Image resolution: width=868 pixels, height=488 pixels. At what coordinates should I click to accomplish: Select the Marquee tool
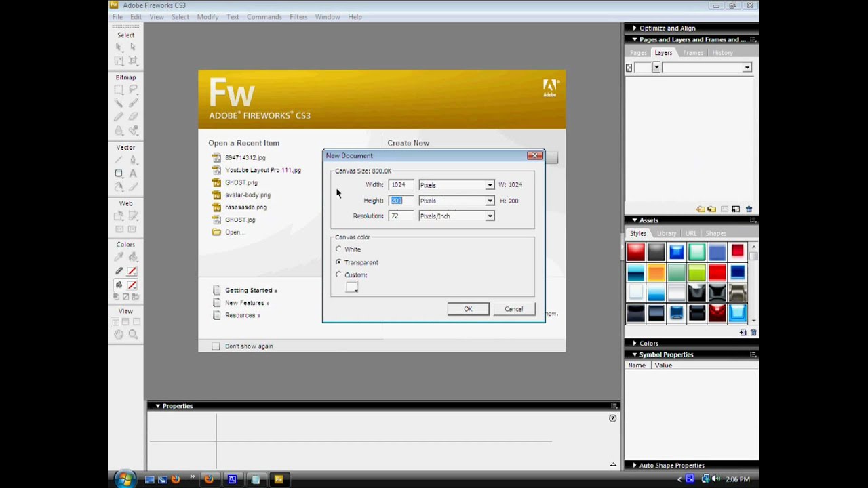pyautogui.click(x=119, y=89)
